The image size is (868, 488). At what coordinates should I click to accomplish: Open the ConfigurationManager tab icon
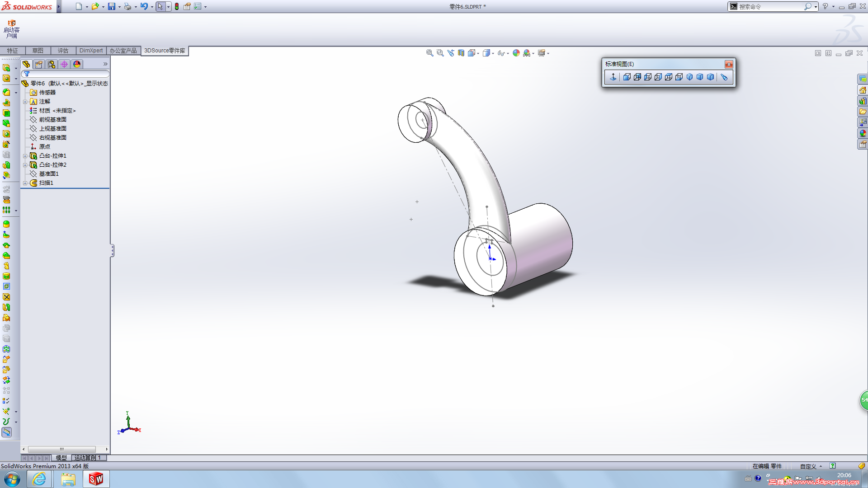[52, 64]
